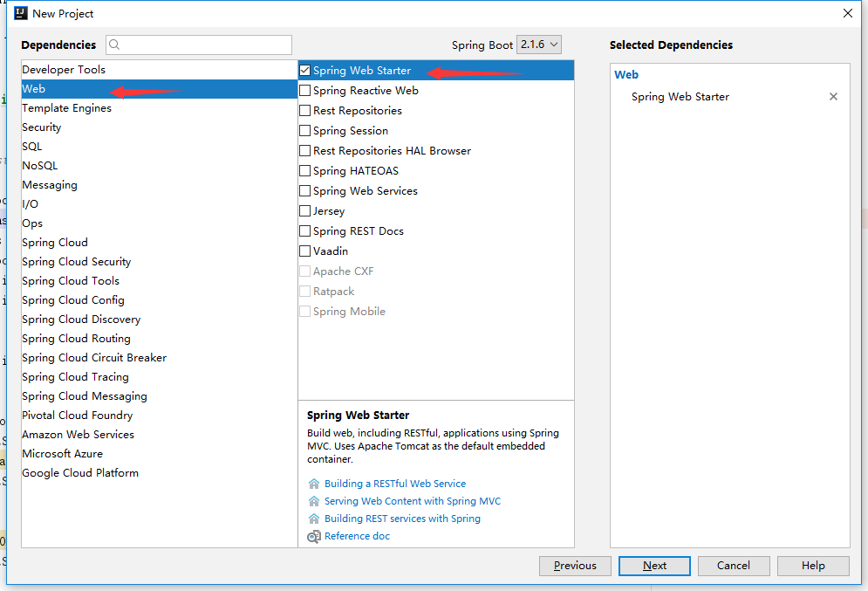Uncheck the Spring Web Starter checkbox
This screenshot has width=868, height=591.
[305, 71]
